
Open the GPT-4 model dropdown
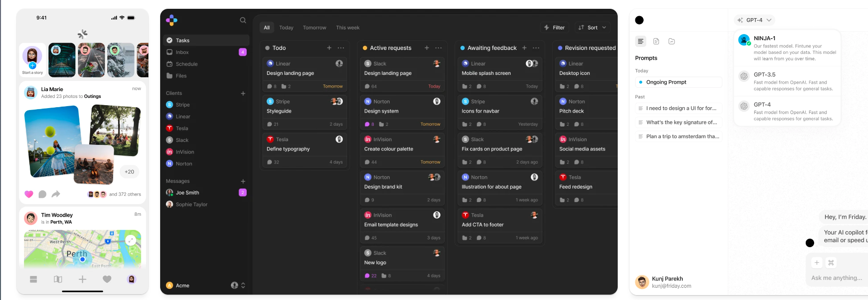pos(755,20)
